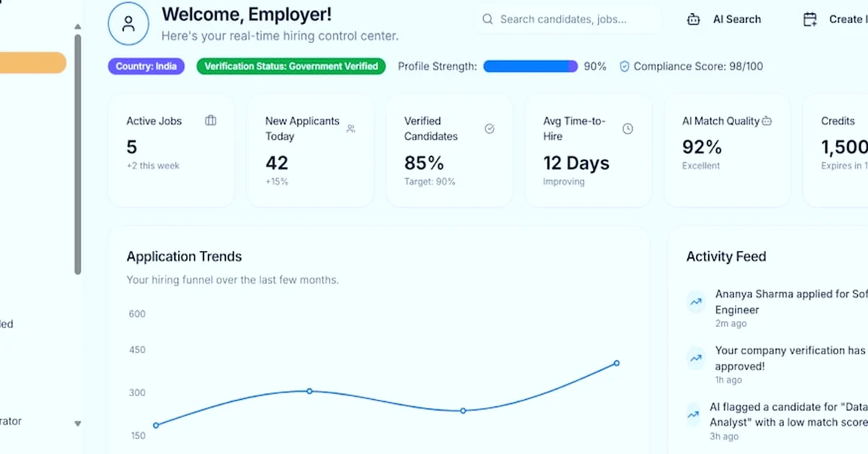The image size is (868, 454).
Task: Click the AI Search robot icon
Action: pos(694,20)
